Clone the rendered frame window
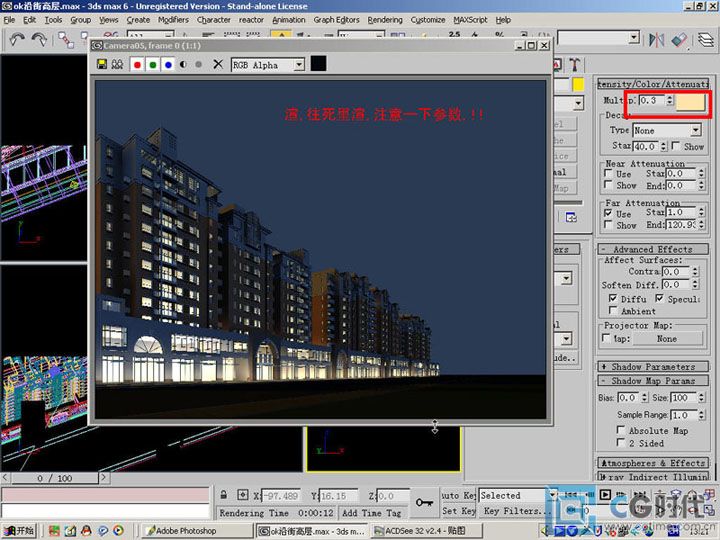 117,64
